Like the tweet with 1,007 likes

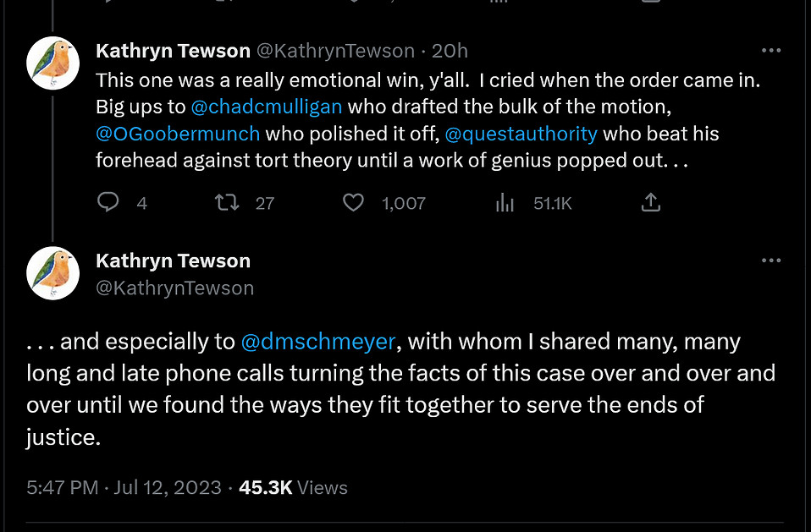click(x=353, y=203)
